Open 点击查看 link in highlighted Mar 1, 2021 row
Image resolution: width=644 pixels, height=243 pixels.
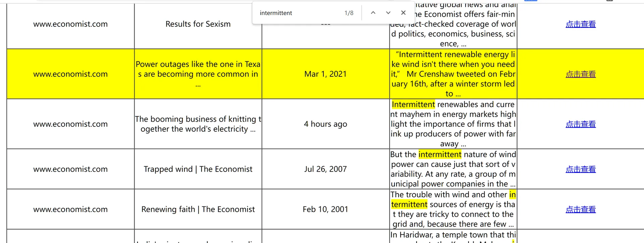581,74
